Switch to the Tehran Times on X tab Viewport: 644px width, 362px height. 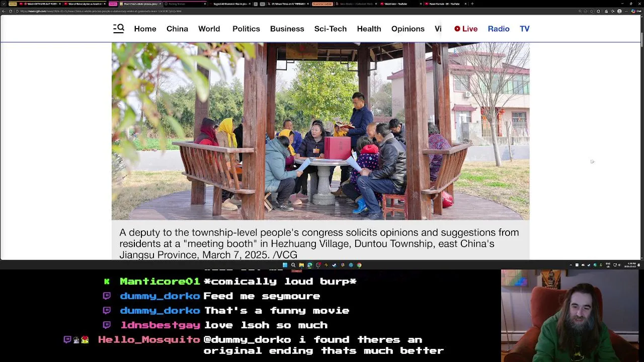click(x=288, y=4)
